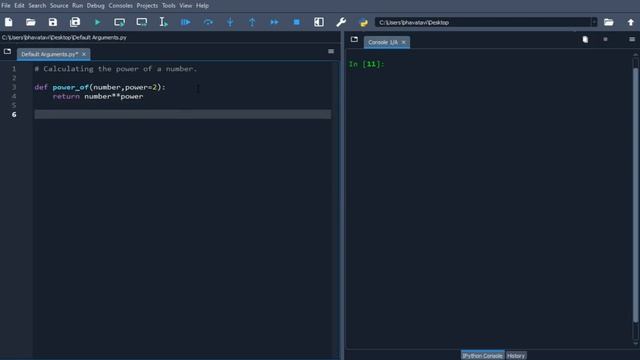Select the Default Arguments.py editor tab

pos(49,54)
